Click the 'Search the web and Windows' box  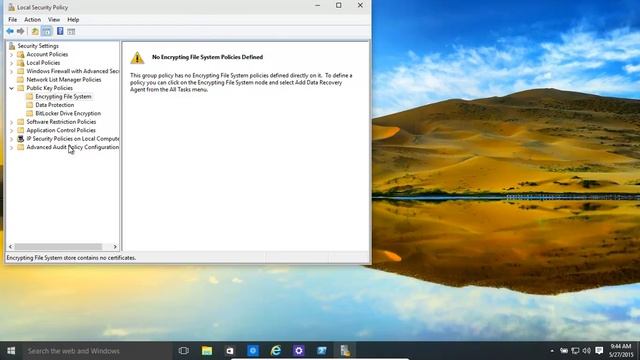(x=97, y=351)
